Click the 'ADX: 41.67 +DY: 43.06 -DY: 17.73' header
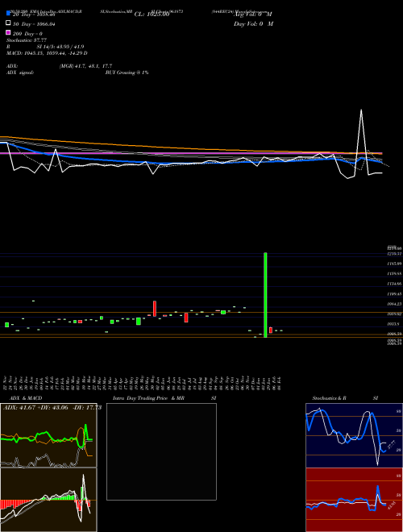The width and height of the screenshot is (403, 532). (52, 408)
